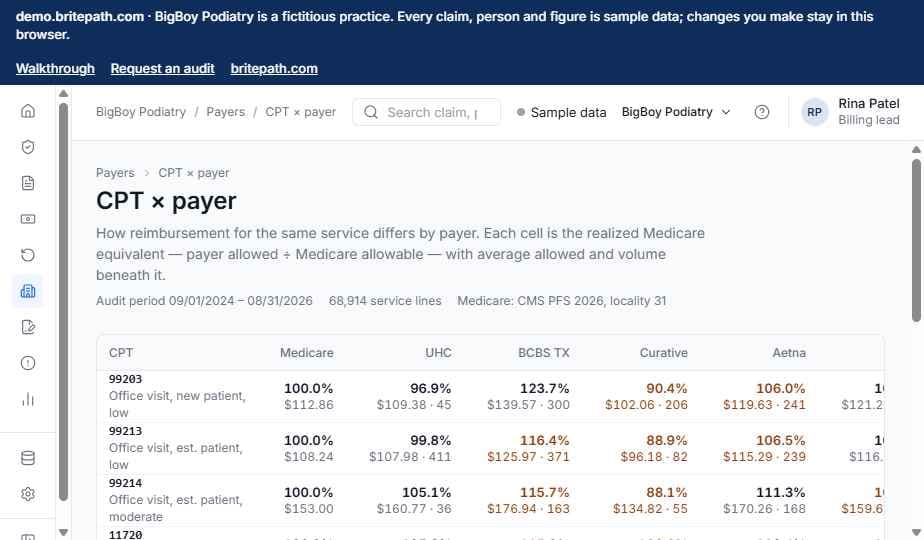Open the Rina Patel profile menu
924x540 pixels.
(850, 112)
